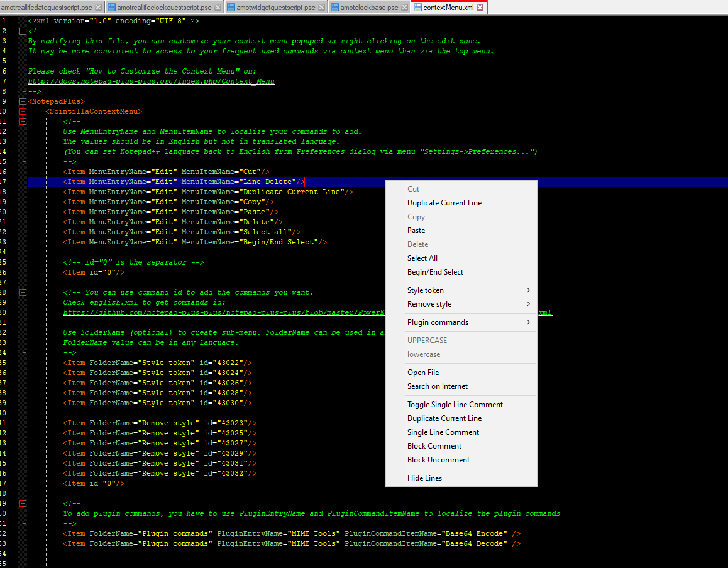The width and height of the screenshot is (728, 568).
Task: Choose Duplicate Current Line right below Cut
Action: pyautogui.click(x=461, y=203)
